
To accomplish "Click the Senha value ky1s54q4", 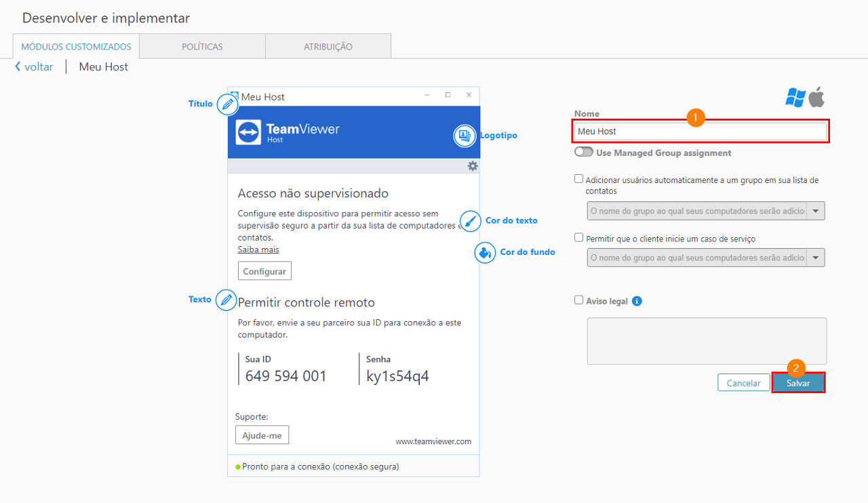I will coord(397,376).
